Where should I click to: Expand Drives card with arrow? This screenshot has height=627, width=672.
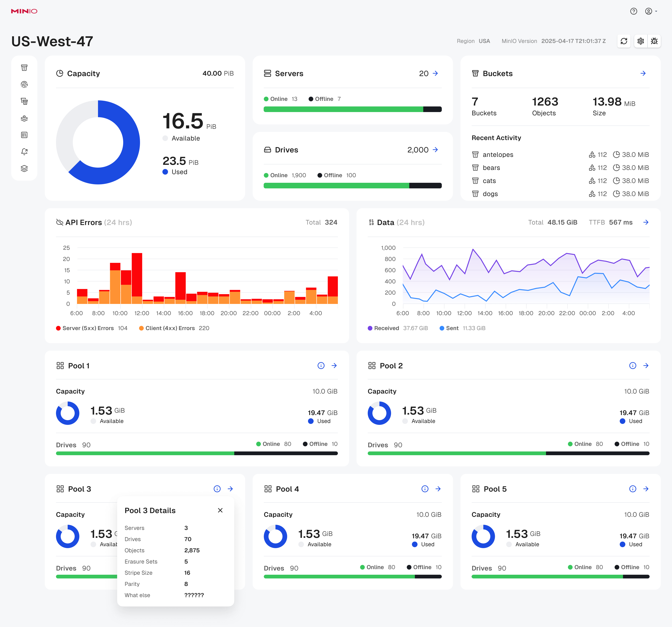[x=435, y=149]
